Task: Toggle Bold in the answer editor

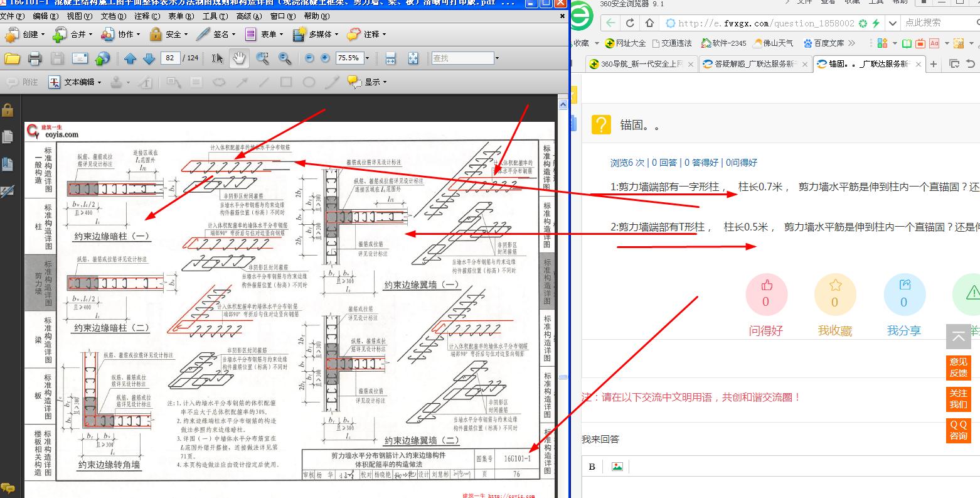Action: tap(592, 467)
